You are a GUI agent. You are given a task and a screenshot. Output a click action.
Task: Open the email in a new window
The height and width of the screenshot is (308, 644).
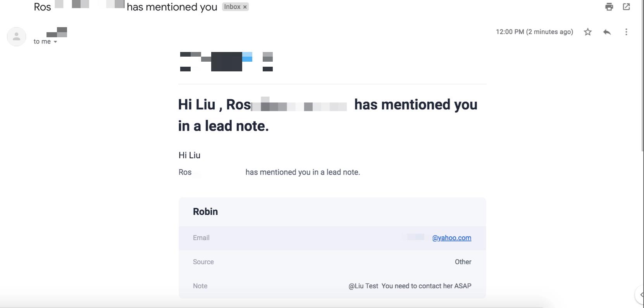pos(627,7)
